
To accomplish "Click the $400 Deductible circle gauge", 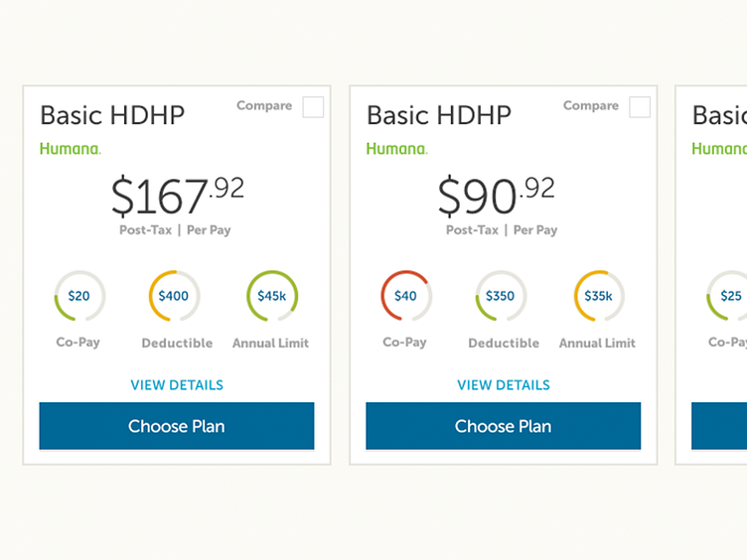I will (x=174, y=296).
